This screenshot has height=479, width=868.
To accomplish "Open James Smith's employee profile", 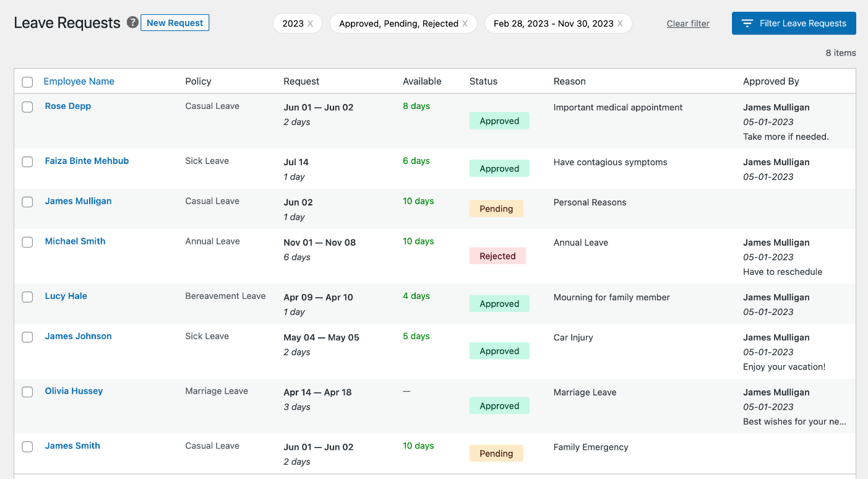I will point(72,445).
